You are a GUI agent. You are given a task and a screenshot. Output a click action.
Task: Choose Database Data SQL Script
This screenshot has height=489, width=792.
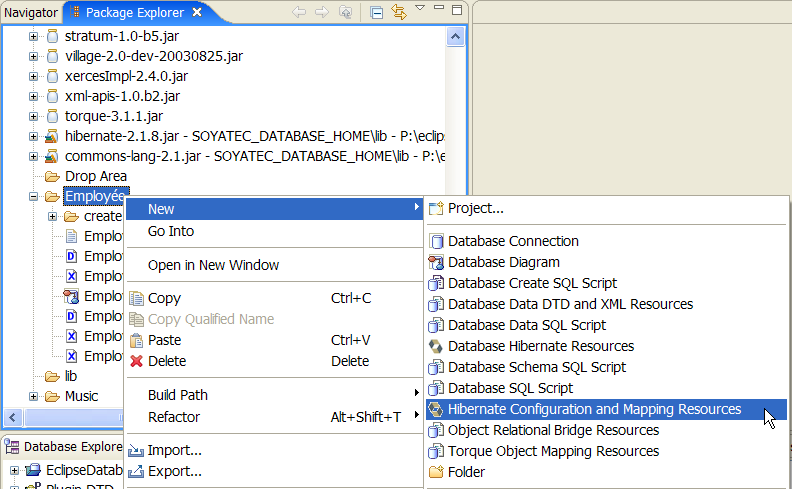607,325
